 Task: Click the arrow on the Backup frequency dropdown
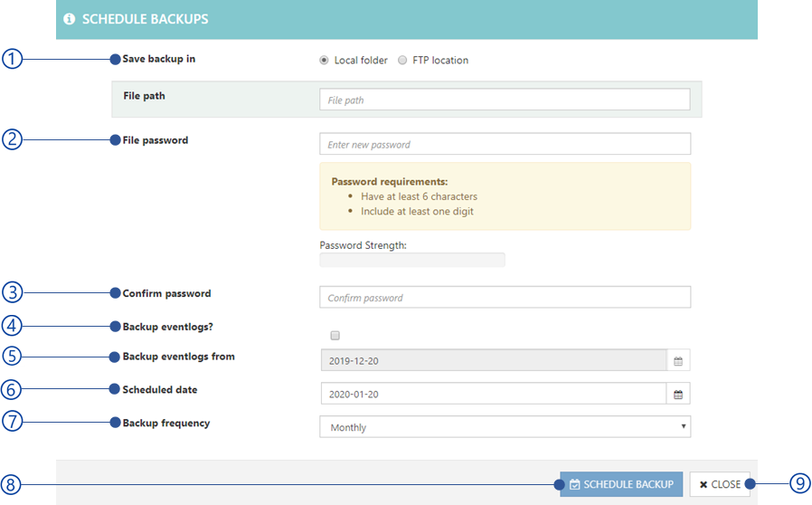tap(683, 426)
